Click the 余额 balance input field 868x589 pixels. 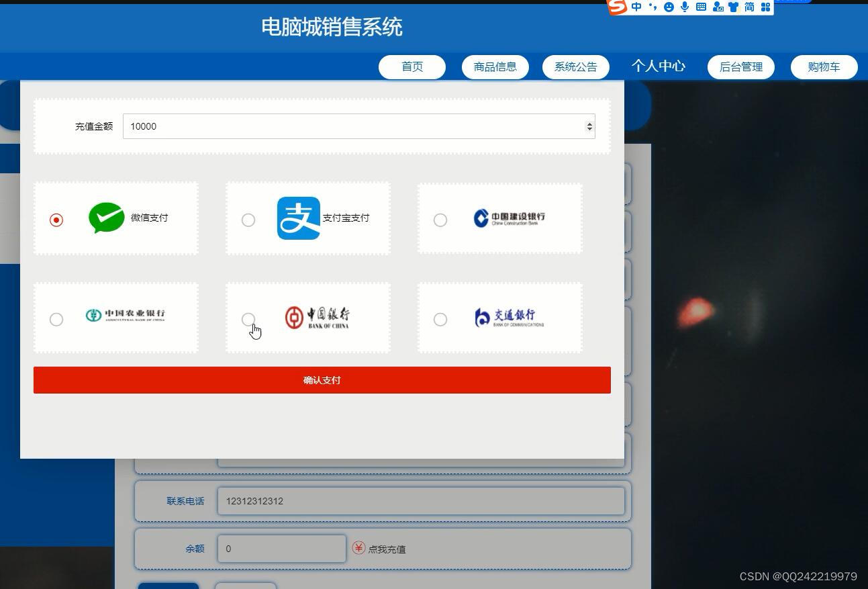point(282,549)
